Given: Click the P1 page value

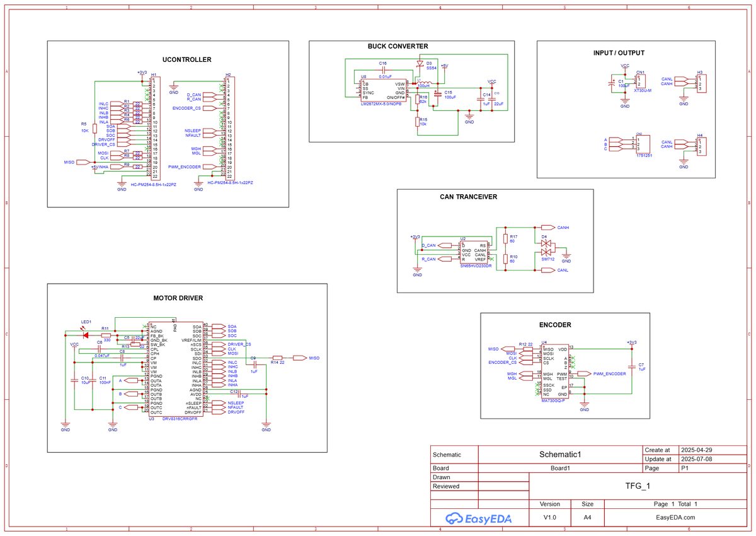Looking at the screenshot, I should pyautogui.click(x=685, y=468).
